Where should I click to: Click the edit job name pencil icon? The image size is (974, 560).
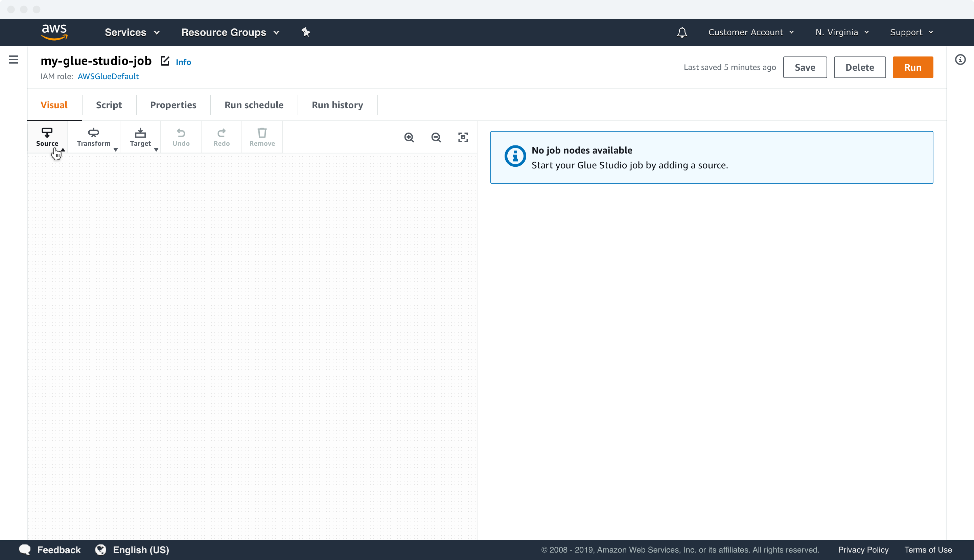point(165,61)
